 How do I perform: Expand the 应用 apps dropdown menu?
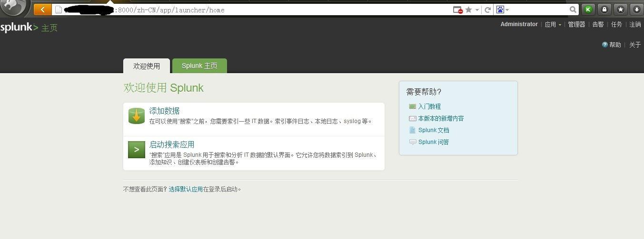click(x=553, y=24)
